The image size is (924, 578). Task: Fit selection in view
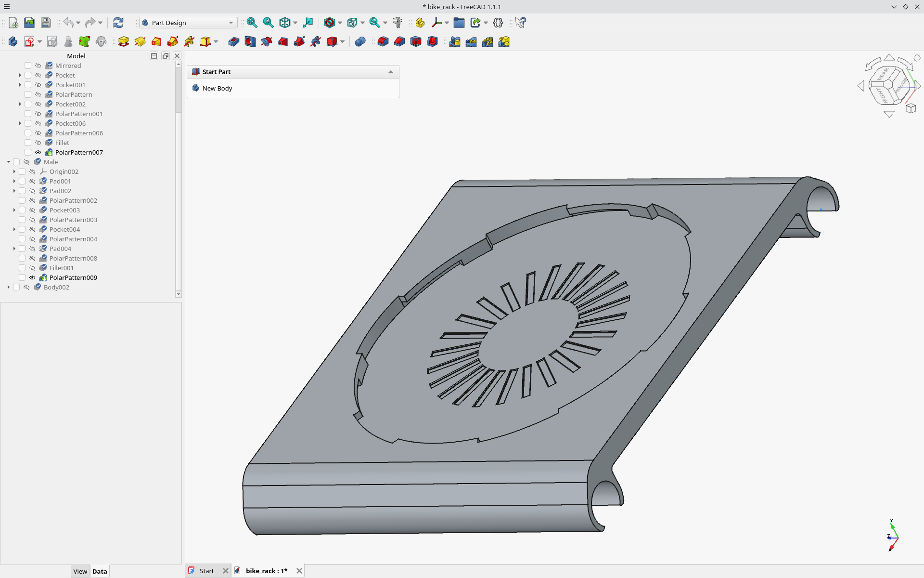click(268, 23)
